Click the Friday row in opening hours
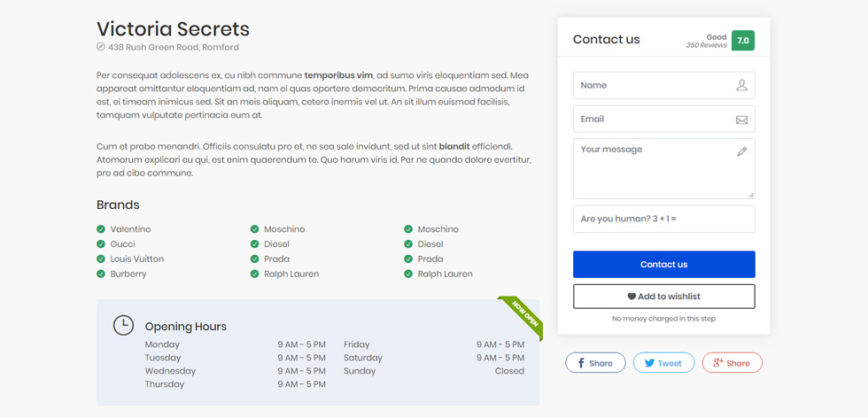Viewport: 868px width, 417px height. (434, 344)
